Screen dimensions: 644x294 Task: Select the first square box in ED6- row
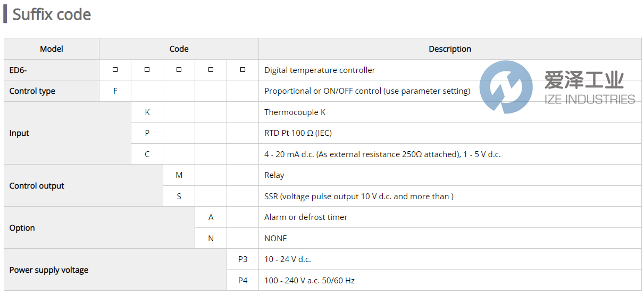(115, 70)
